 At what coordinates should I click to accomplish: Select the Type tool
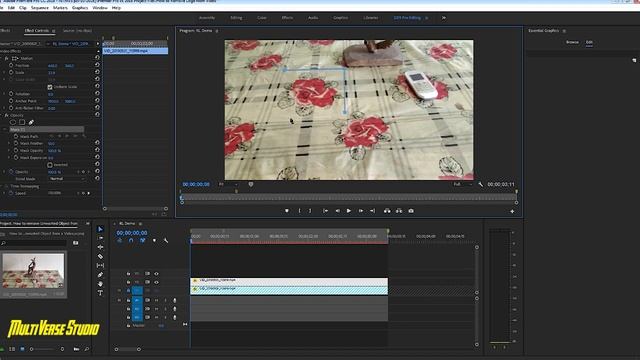(x=100, y=293)
